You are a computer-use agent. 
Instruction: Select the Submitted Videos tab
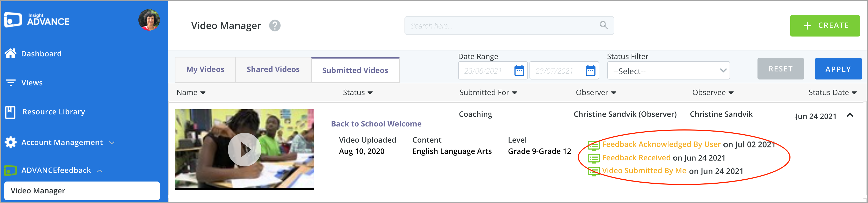point(355,70)
